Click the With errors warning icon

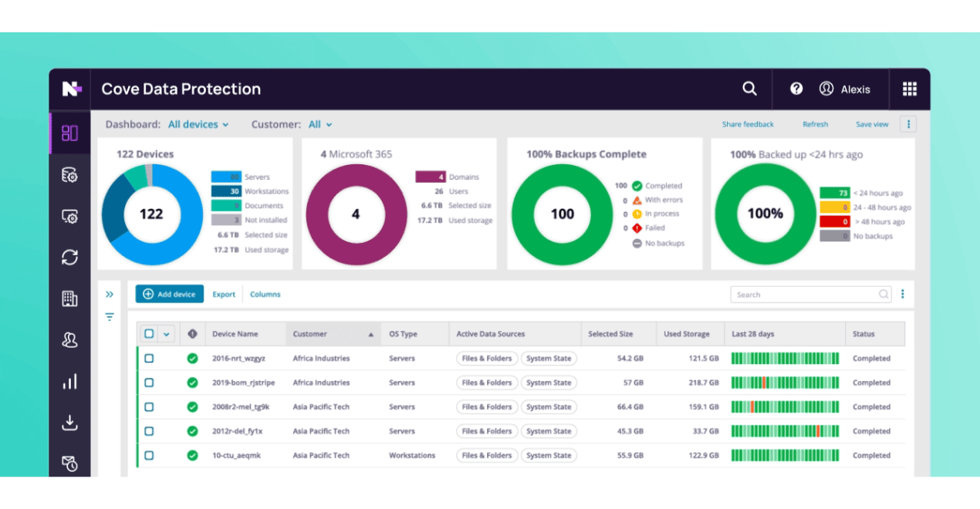(x=637, y=200)
